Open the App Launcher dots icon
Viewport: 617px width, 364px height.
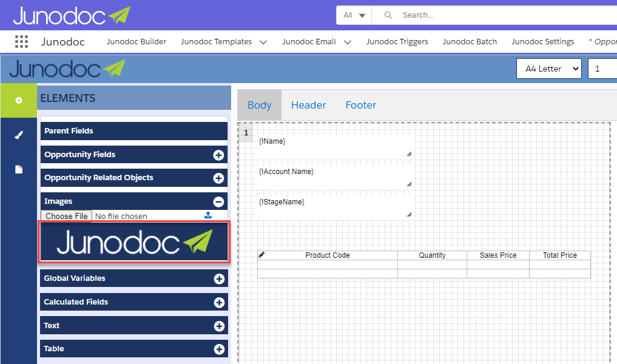tap(21, 41)
